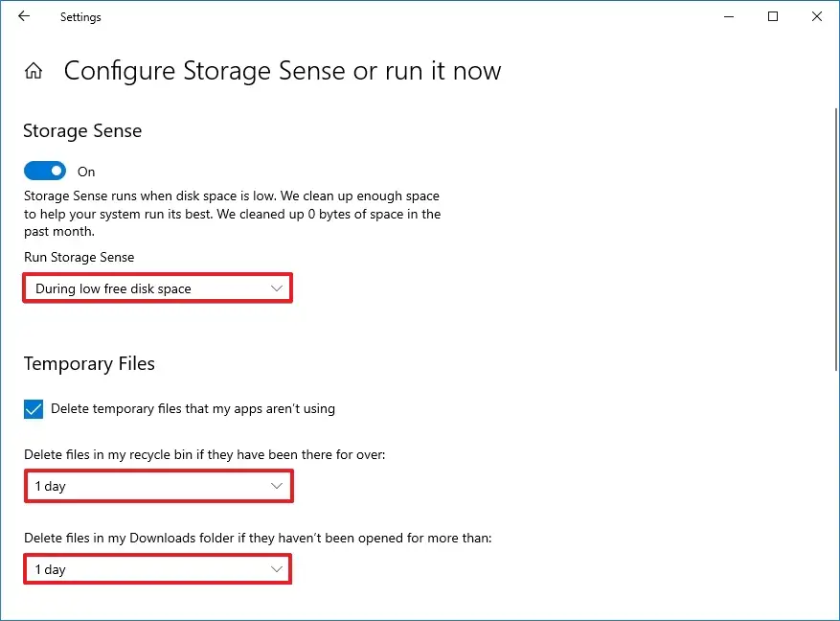Click the home icon near the page title
Screen dimensions: 840x621
tap(33, 70)
